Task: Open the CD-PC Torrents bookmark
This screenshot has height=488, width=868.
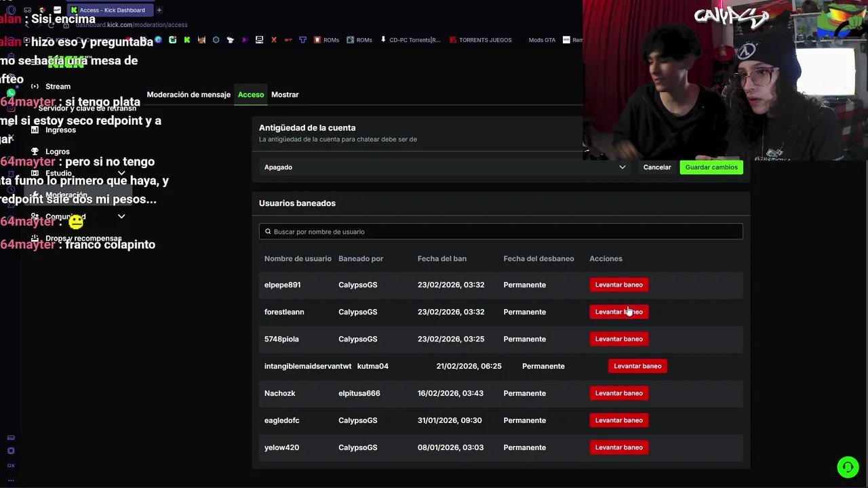Action: [x=410, y=40]
